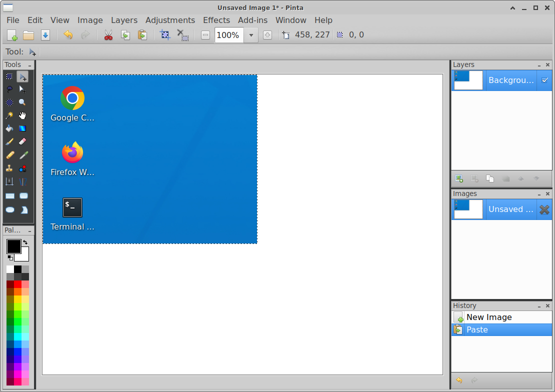
Task: Select the New Image history entry
Action: [501, 317]
